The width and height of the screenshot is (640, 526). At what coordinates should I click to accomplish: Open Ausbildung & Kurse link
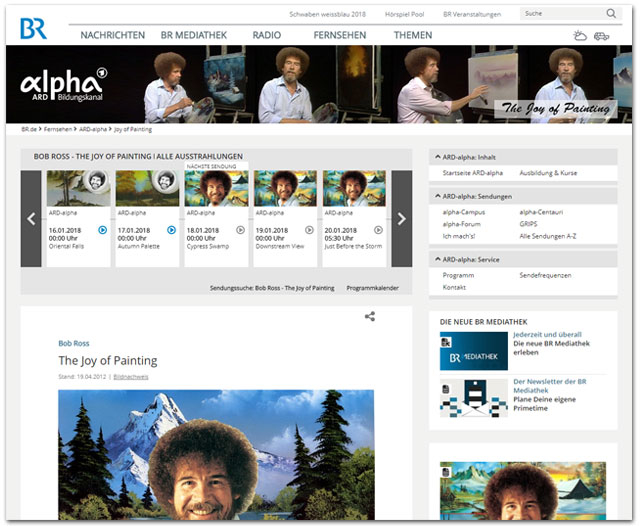point(548,173)
